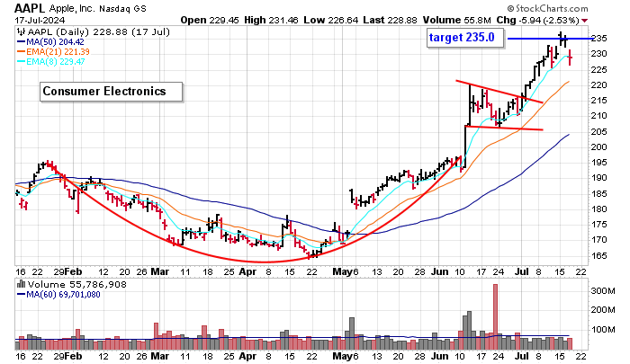Click the volume bars icon beside Volume 55,786,908
The image size is (630, 364).
pos(21,284)
